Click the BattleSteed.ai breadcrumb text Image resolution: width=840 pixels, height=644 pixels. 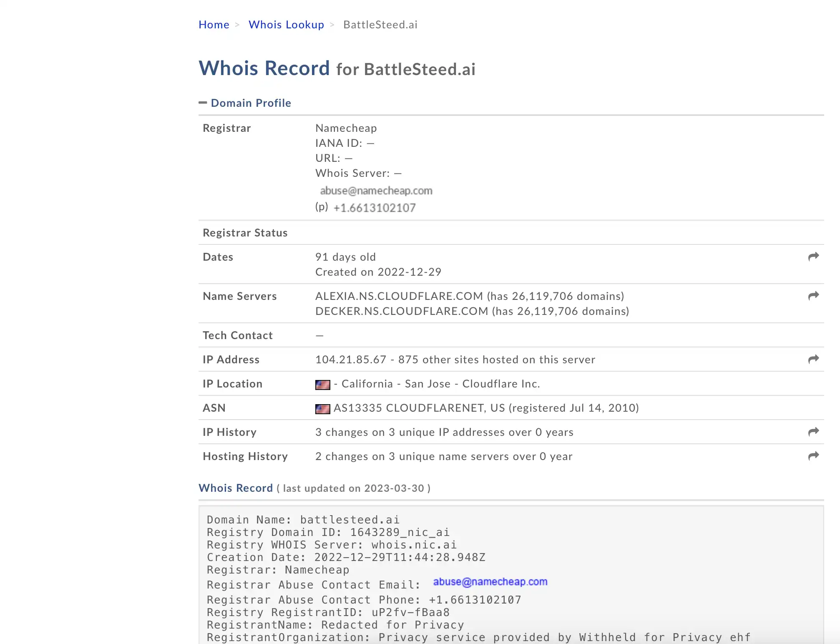click(x=380, y=25)
